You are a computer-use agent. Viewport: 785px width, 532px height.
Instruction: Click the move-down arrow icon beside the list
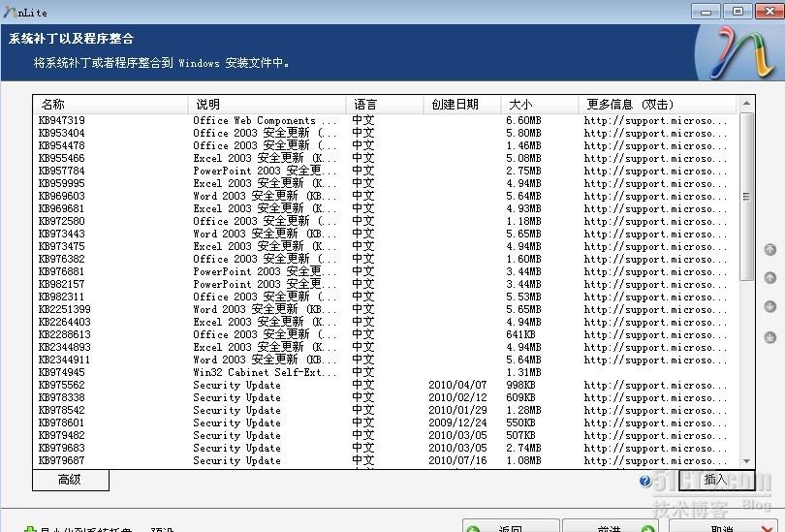point(770,306)
